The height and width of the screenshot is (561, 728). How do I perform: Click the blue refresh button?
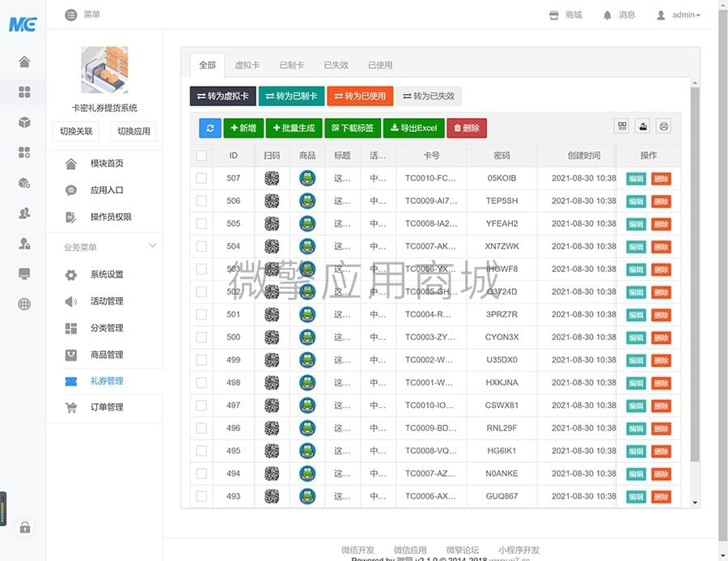click(x=210, y=128)
